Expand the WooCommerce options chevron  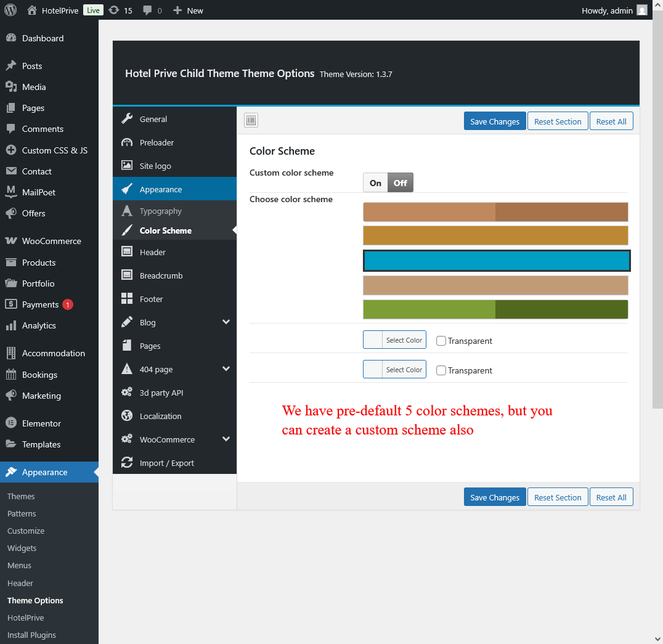point(226,439)
